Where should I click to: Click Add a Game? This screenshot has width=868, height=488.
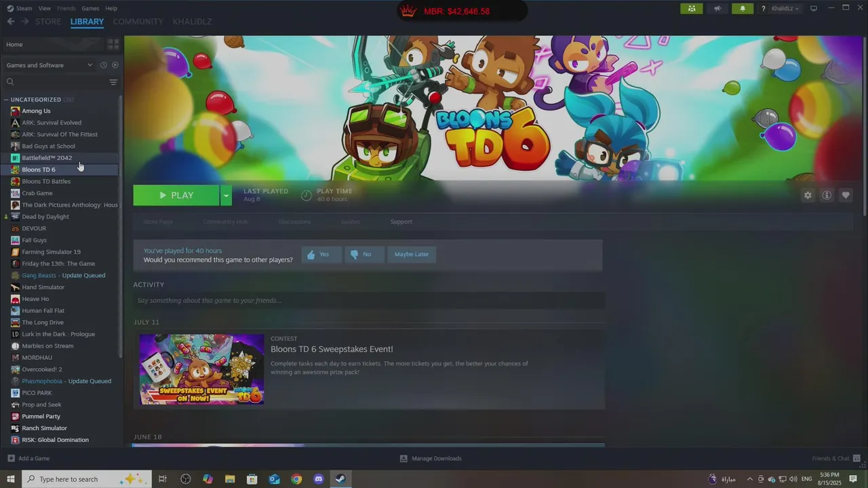[28, 458]
